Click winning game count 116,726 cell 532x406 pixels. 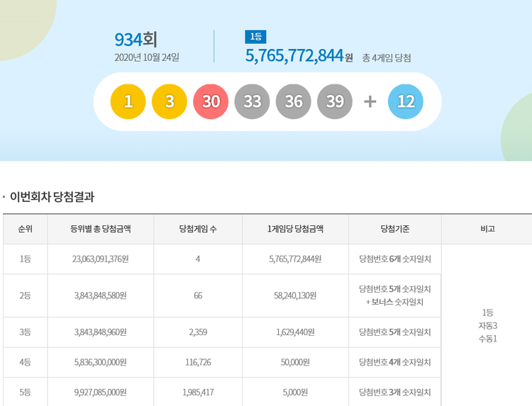pyautogui.click(x=198, y=362)
